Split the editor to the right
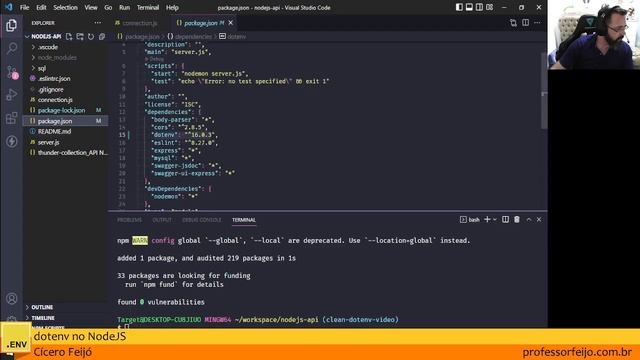The width and height of the screenshot is (640, 360). coord(525,23)
